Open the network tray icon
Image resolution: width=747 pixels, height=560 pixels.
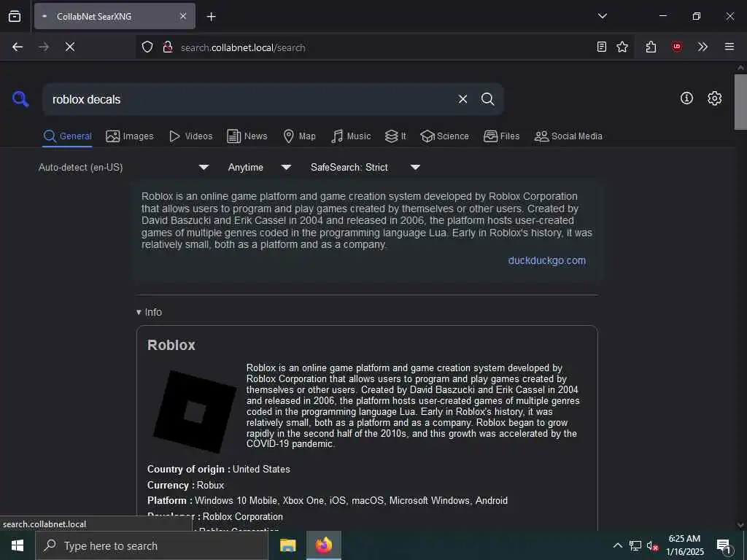click(635, 545)
